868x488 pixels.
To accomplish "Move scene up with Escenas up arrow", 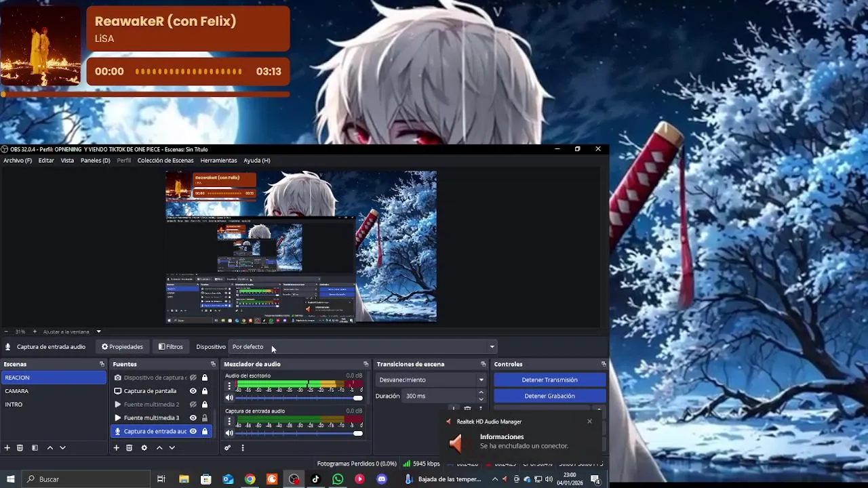I will [50, 448].
